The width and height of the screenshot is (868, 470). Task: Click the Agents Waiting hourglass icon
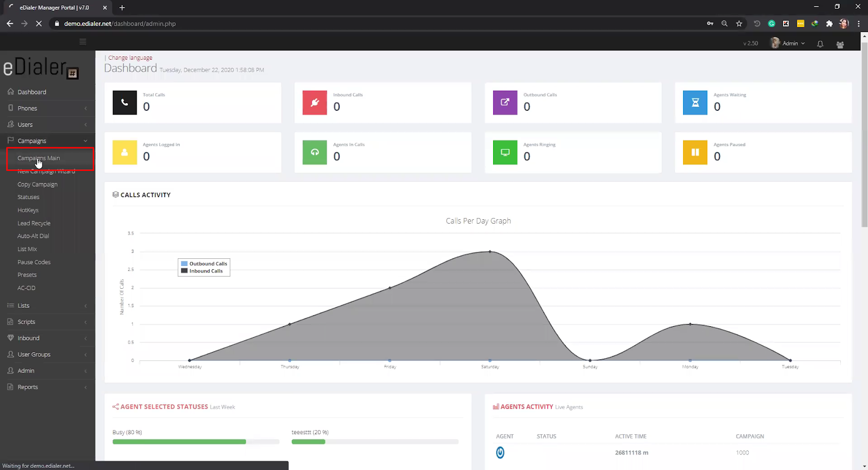pos(695,103)
